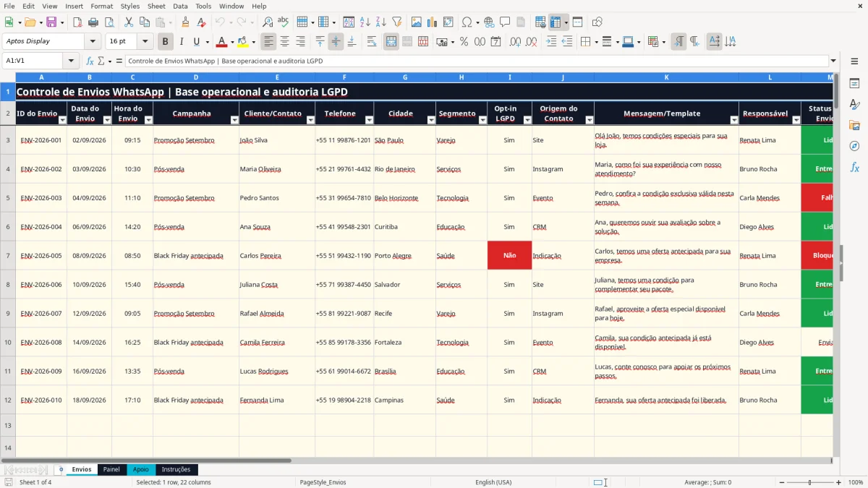
Task: Toggle the AutoFilter funnel icon
Action: point(397,22)
